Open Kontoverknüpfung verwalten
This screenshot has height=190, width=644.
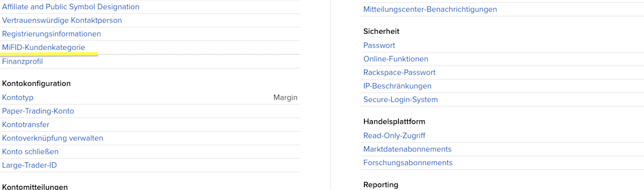(x=53, y=138)
